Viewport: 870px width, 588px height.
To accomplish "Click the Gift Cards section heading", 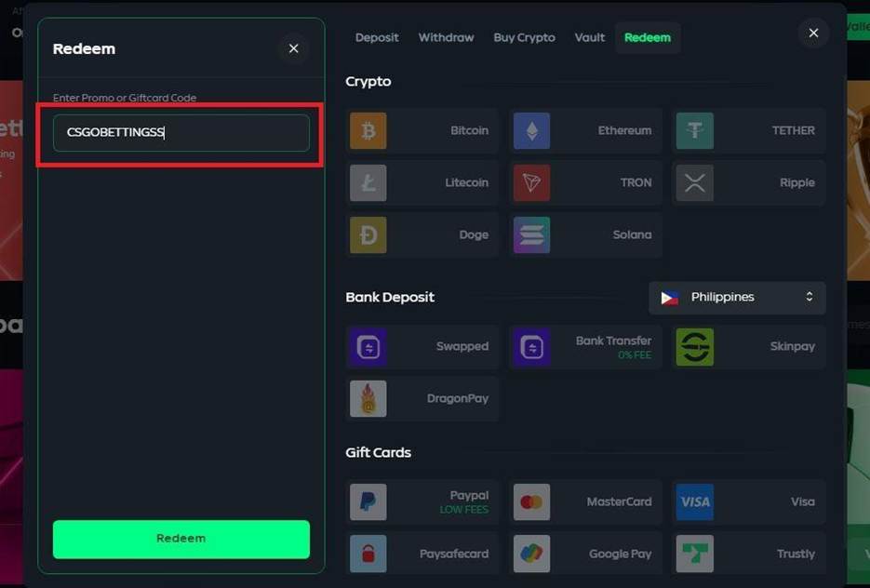I will coord(378,453).
